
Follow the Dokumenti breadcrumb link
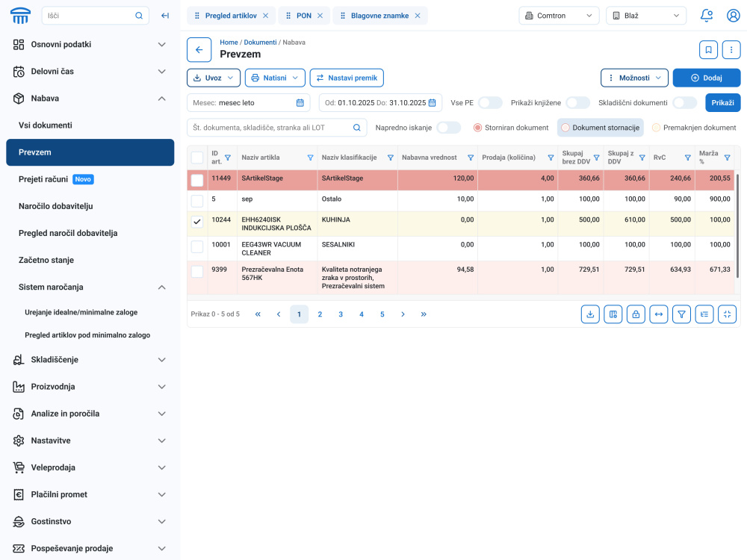[260, 43]
